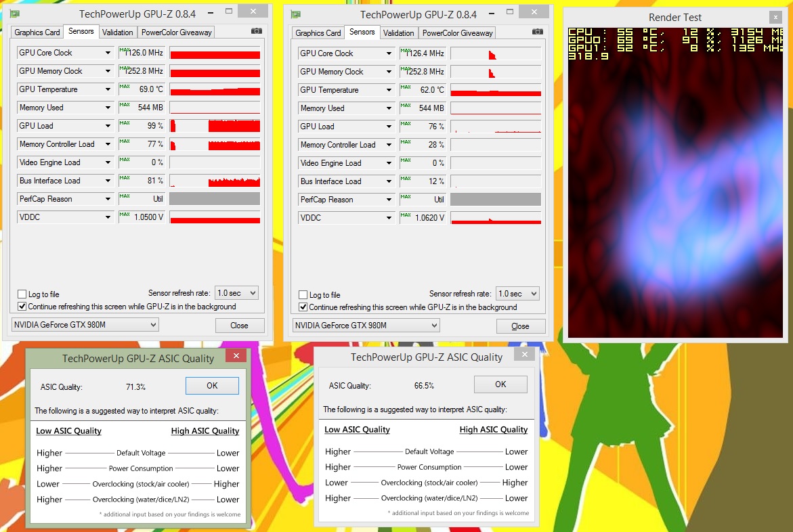
Task: Click GPU Core Clock graph in right GPU-Z window
Action: click(496, 53)
